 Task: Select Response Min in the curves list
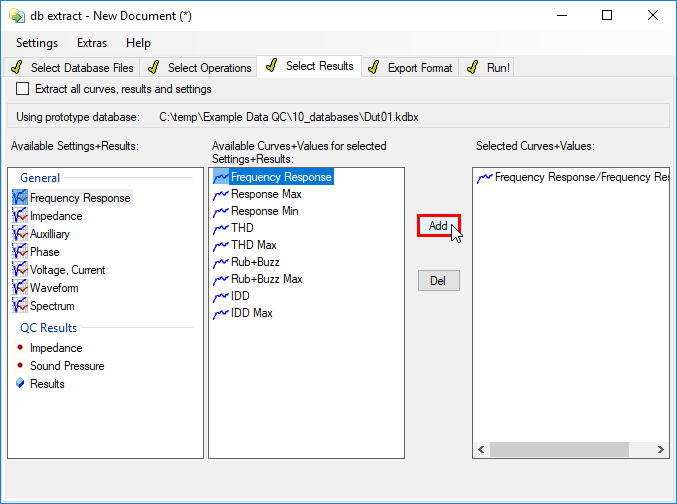tap(265, 211)
